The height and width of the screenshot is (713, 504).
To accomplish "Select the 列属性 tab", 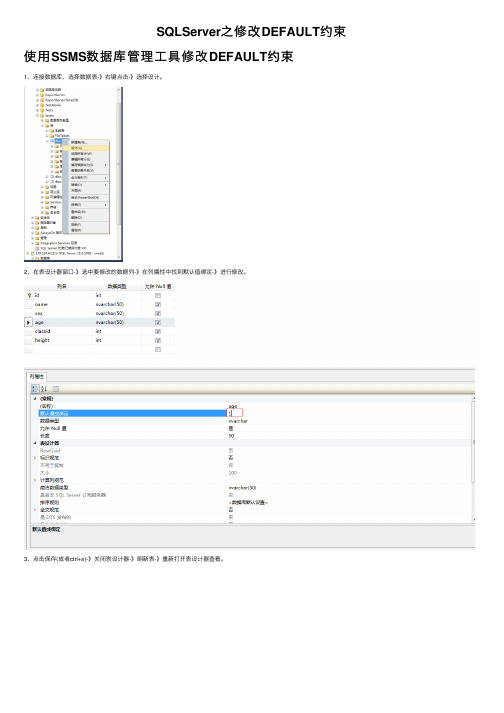I will 36,377.
